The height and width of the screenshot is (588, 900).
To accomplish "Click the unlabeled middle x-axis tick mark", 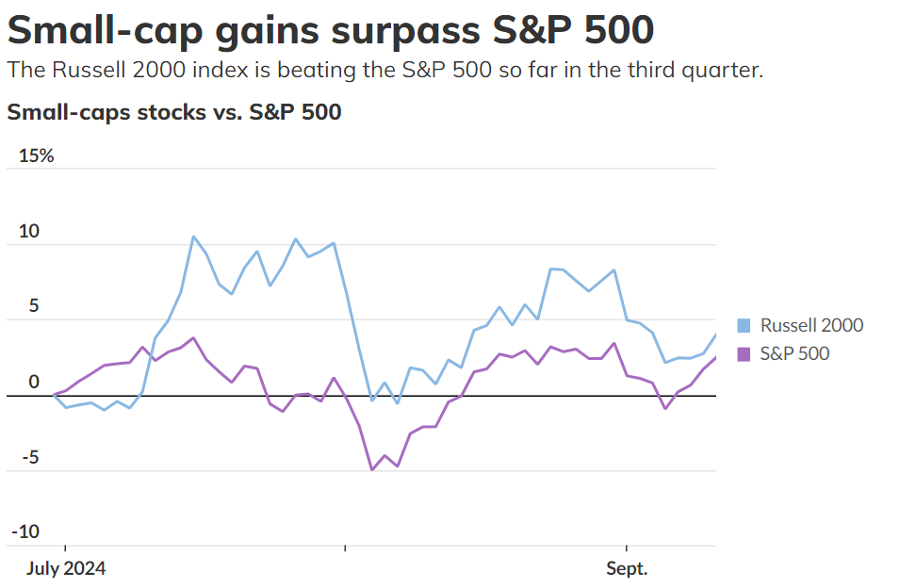I will 345,548.
